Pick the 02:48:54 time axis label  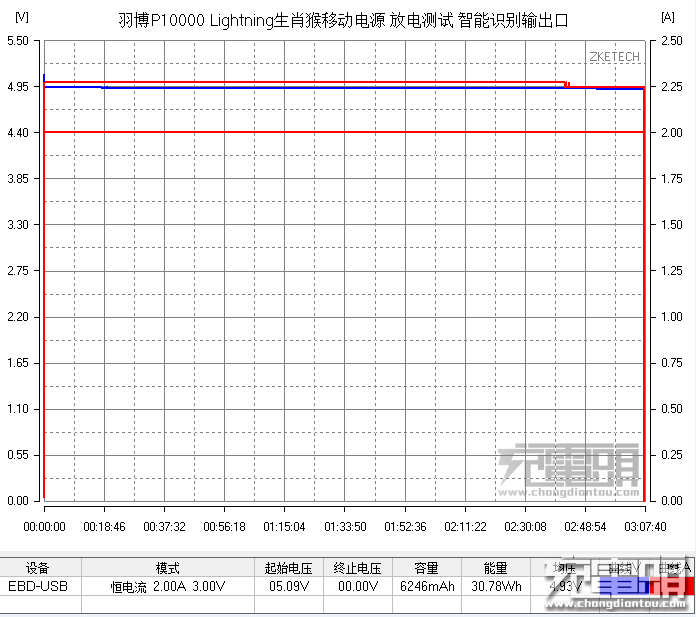point(585,527)
